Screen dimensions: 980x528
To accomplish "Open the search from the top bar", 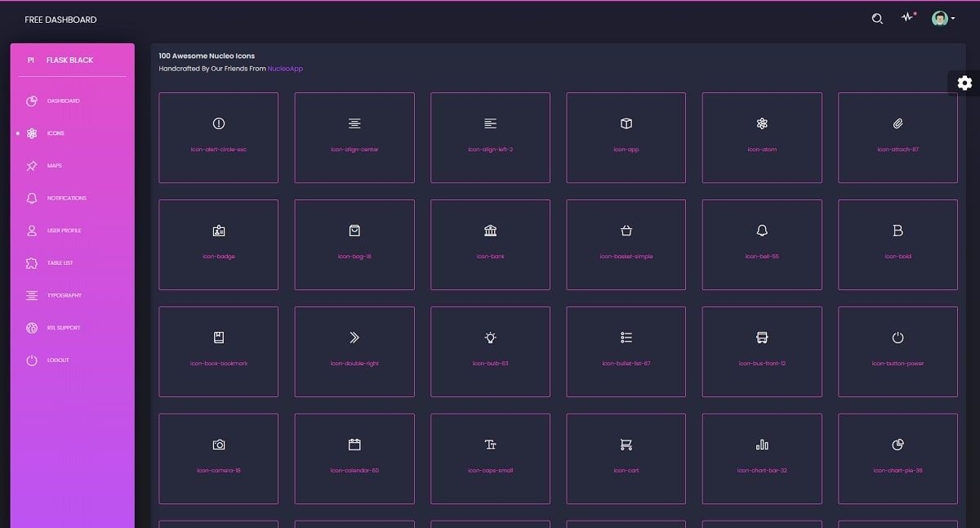I will [877, 18].
